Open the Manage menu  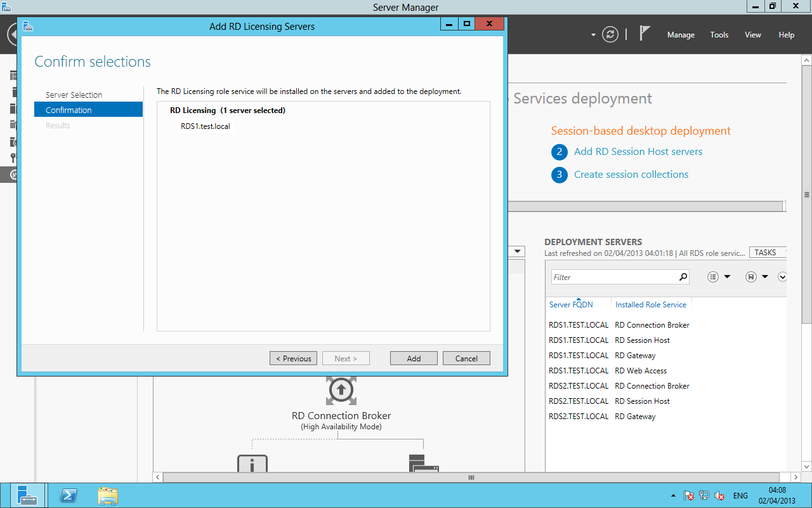tap(681, 35)
